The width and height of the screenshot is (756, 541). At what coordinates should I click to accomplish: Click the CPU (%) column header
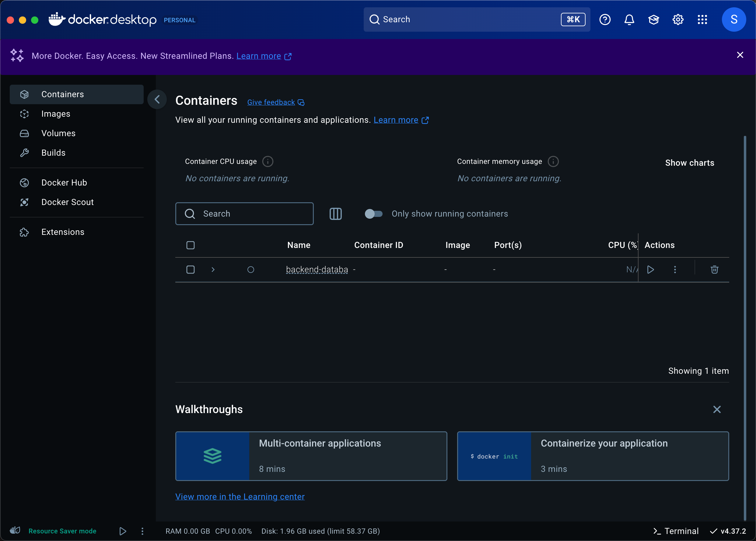(623, 245)
